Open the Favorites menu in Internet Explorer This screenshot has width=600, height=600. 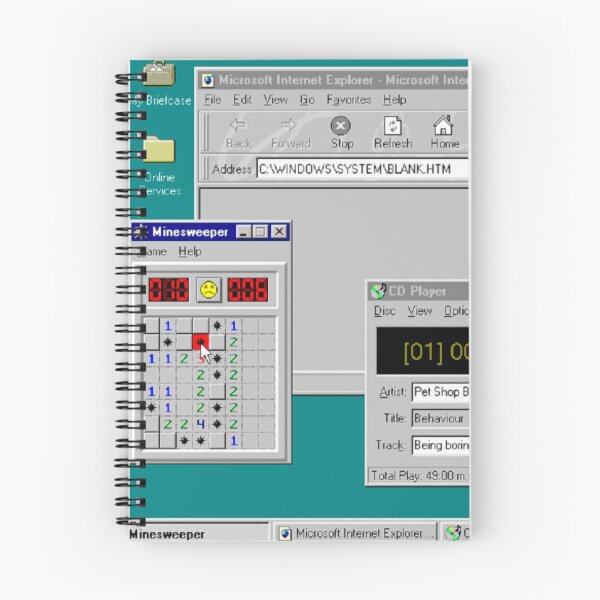coord(349,100)
